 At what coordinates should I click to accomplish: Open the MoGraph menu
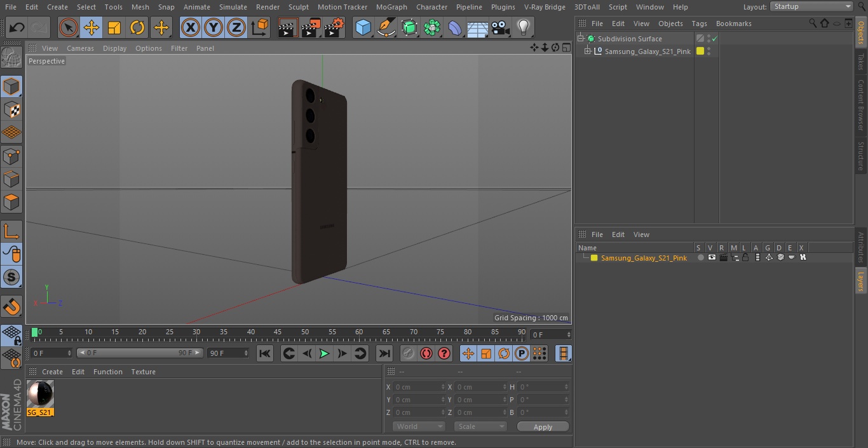(391, 7)
